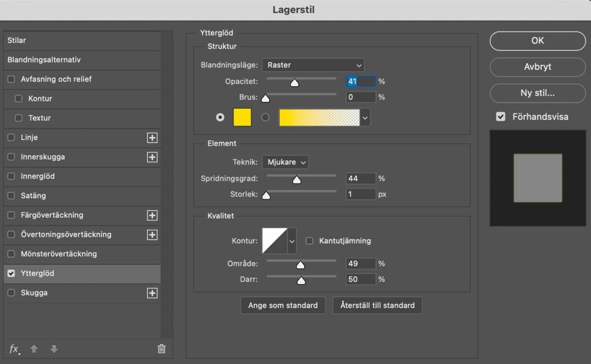Open the Teknik Mjukare dropdown
The image size is (591, 364).
click(285, 162)
